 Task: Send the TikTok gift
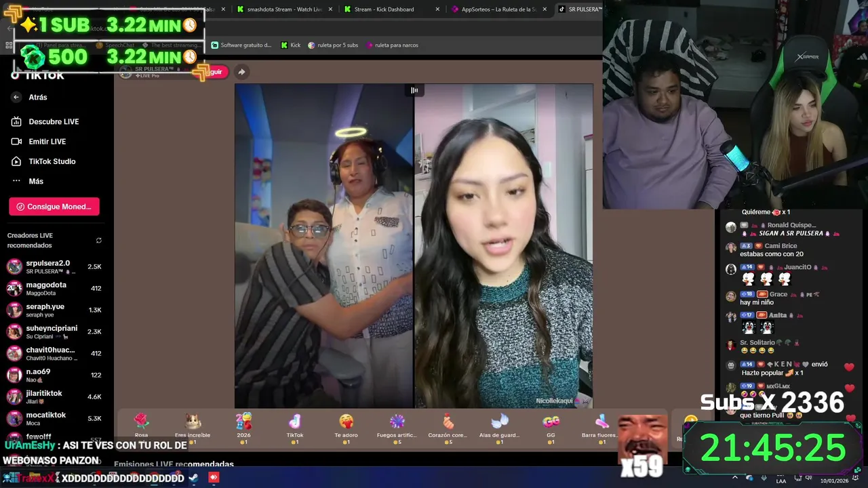pos(295,427)
